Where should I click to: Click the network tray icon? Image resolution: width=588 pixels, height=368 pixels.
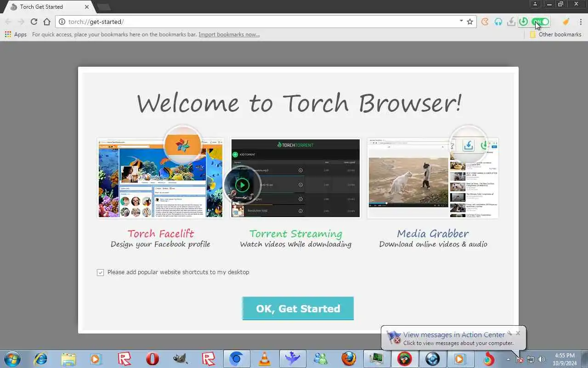point(531,359)
